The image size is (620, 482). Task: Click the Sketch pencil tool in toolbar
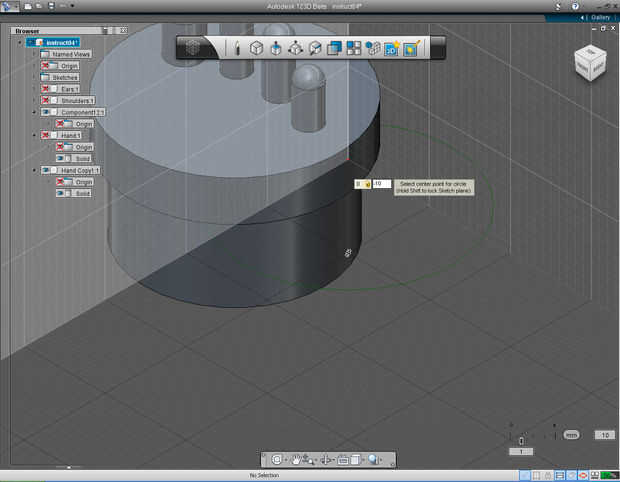pyautogui.click(x=237, y=47)
